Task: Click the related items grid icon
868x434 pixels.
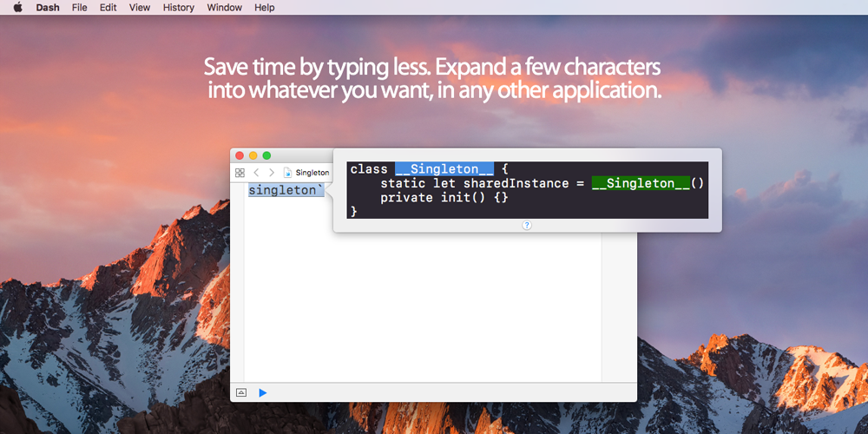Action: [x=240, y=173]
